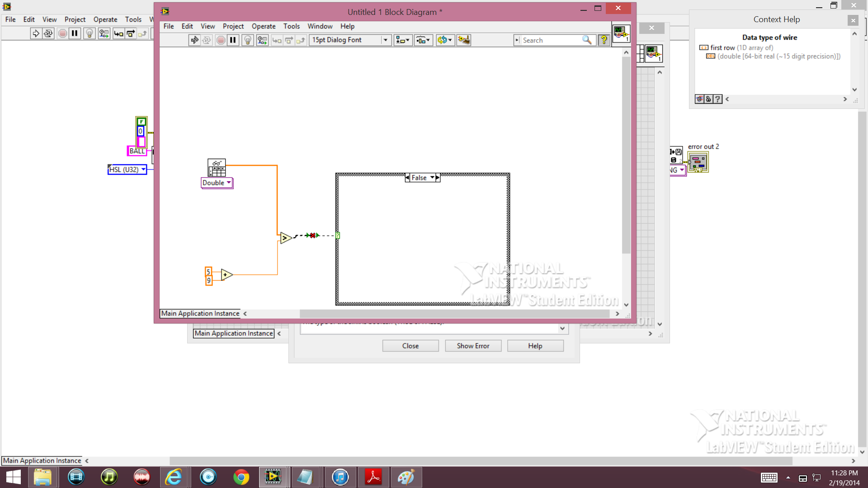Click the numeric constant 5

208,271
